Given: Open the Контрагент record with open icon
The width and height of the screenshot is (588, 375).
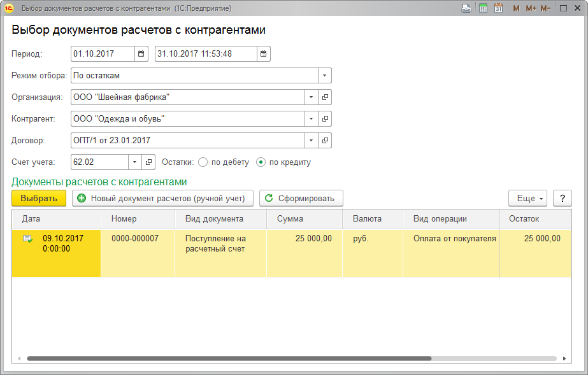Looking at the screenshot, I should (x=325, y=119).
